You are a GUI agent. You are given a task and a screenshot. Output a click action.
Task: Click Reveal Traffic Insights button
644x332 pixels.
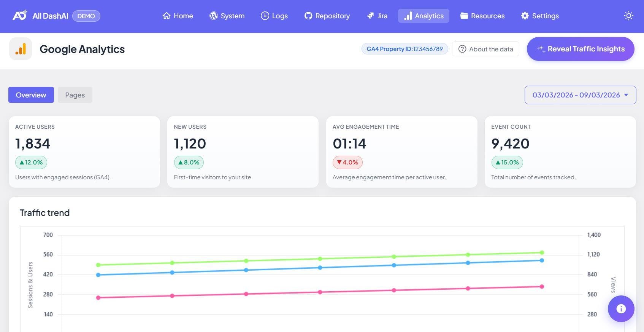pos(581,49)
